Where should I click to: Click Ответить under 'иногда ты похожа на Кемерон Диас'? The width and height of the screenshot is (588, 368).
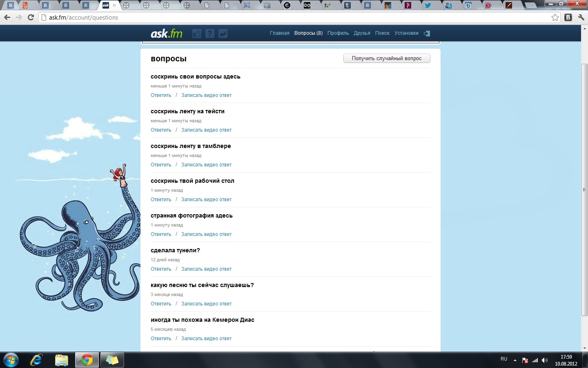tap(161, 339)
